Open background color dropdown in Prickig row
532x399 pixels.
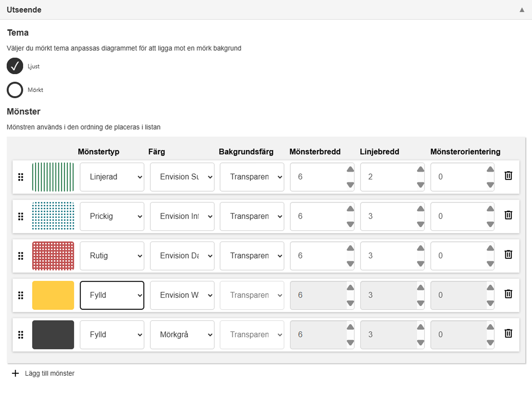[252, 216]
